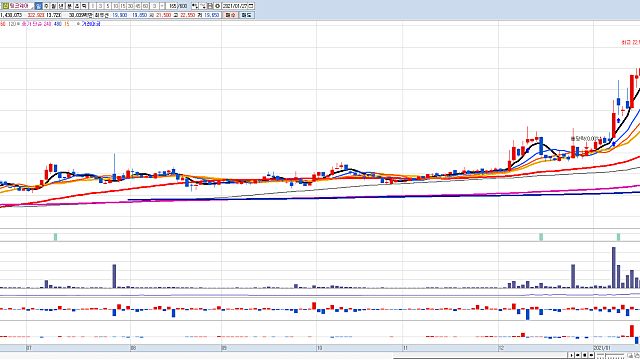Image resolution: width=640 pixels, height=360 pixels.
Task: Click the 240 moving average legend label
Action: [x=47, y=24]
